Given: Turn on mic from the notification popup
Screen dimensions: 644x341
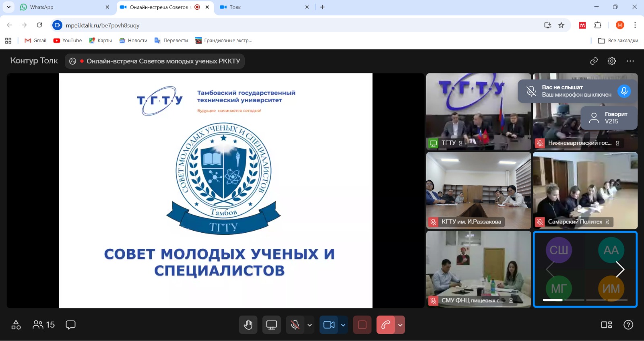Looking at the screenshot, I should (x=624, y=91).
